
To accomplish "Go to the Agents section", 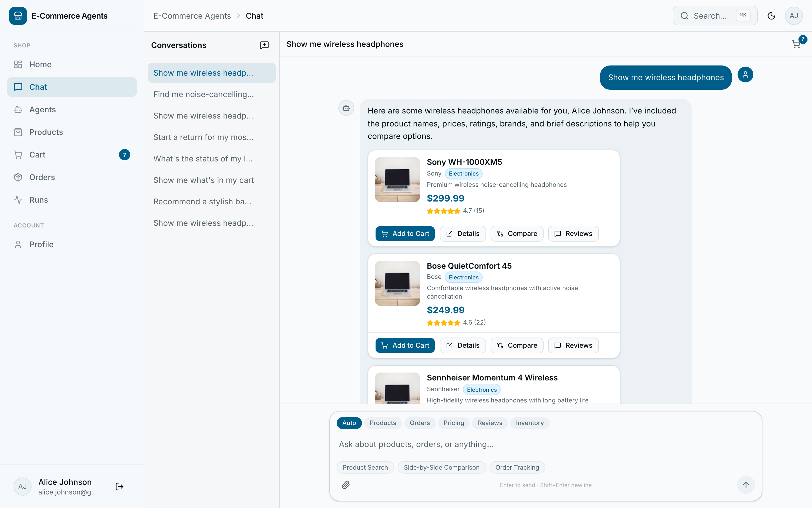I will (72, 110).
